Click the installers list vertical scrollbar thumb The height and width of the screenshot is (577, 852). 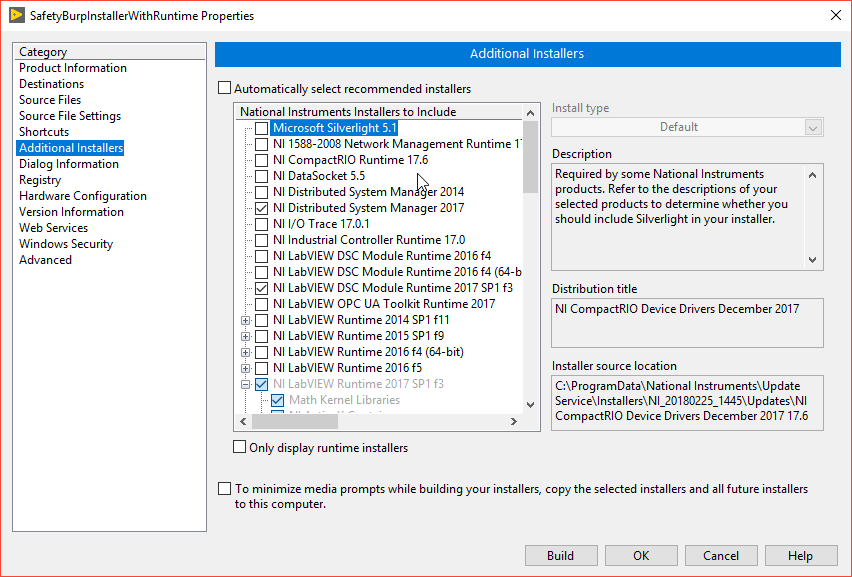pyautogui.click(x=530, y=157)
